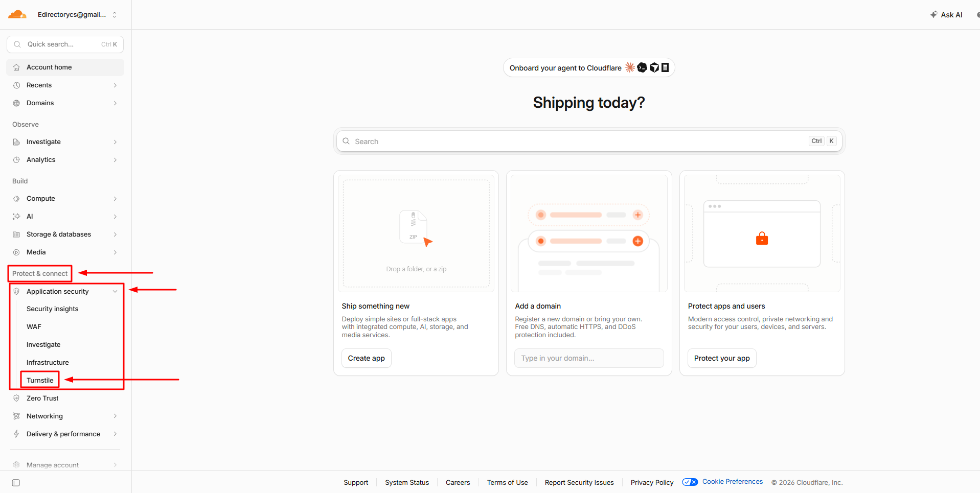Open the Careers footer link
Viewport: 980px width, 493px height.
pos(458,483)
